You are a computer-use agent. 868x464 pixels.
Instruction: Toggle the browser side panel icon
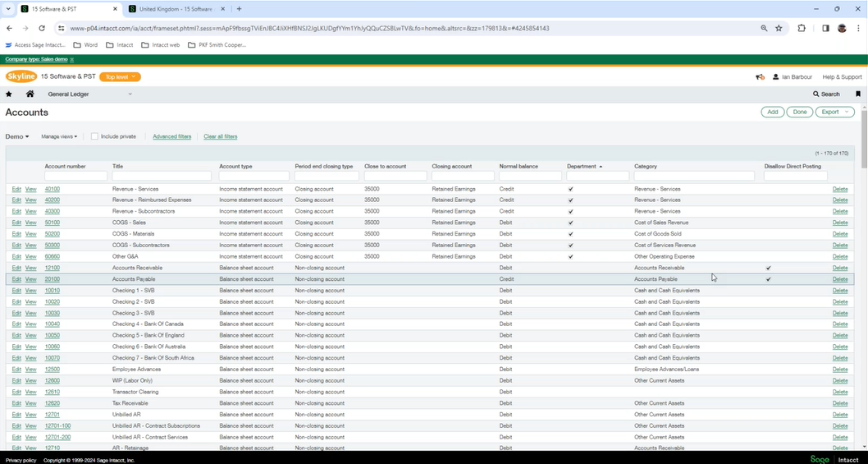(825, 28)
